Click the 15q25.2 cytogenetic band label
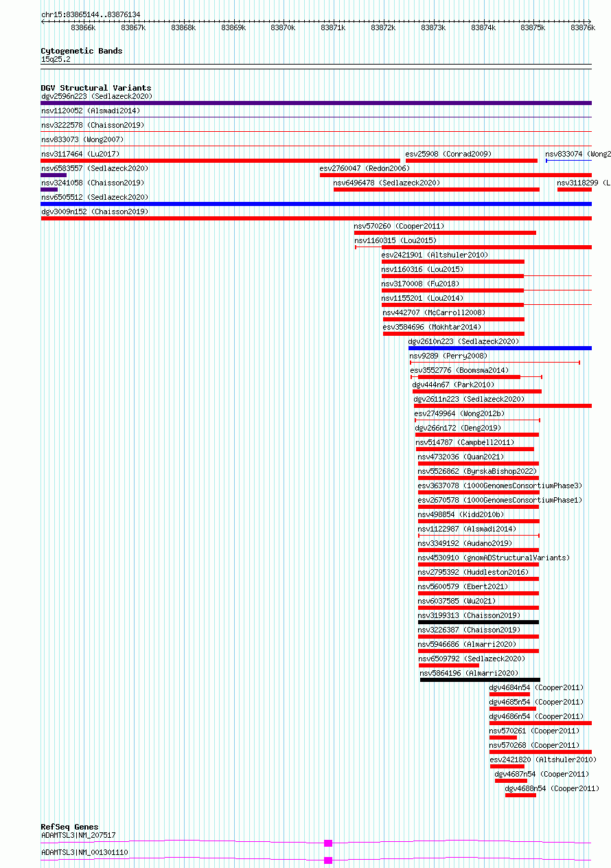Viewport: 611px width, 868px height. pos(56,60)
